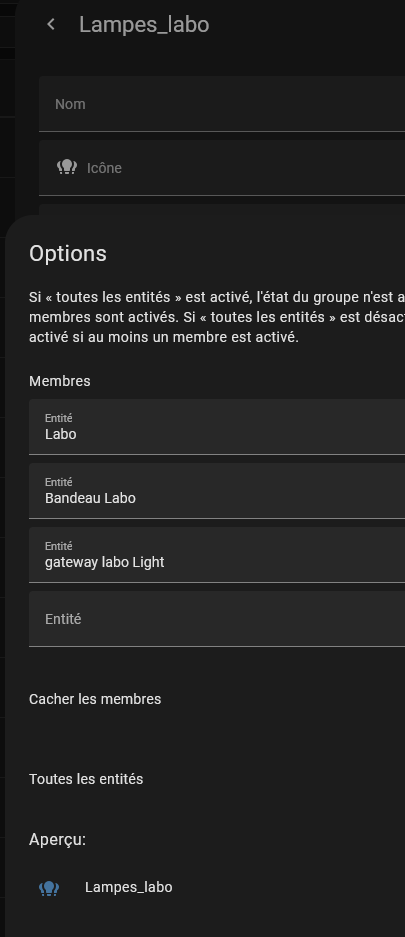
Task: Click the « toutes les entités » help text
Action: pyautogui.click(x=217, y=317)
